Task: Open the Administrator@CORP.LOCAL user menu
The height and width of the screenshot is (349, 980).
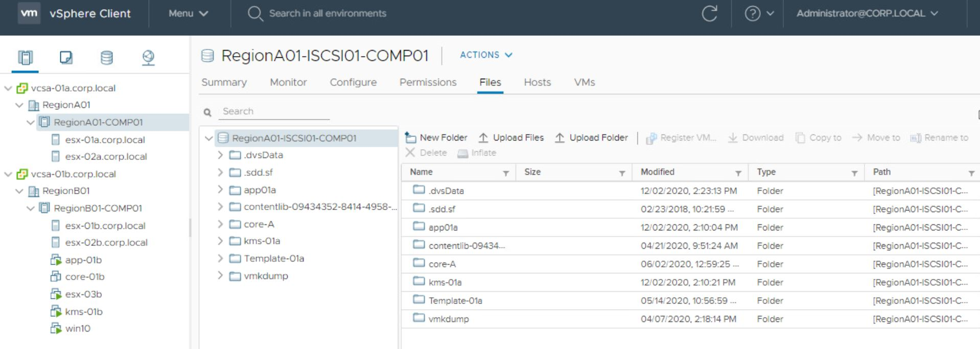Action: point(867,13)
